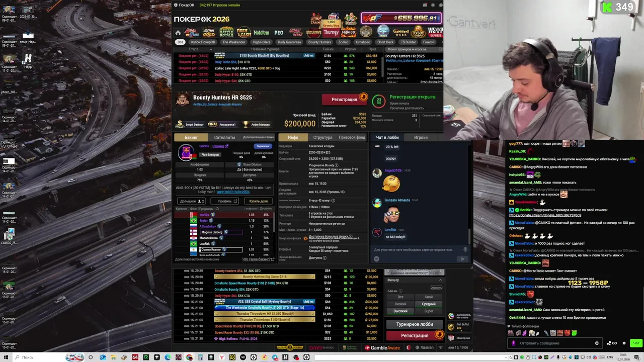Toggle the Все buy-in filter

point(400,297)
